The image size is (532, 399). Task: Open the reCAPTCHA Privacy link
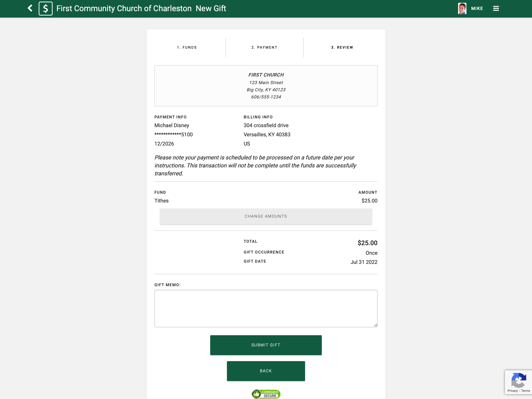(512, 391)
